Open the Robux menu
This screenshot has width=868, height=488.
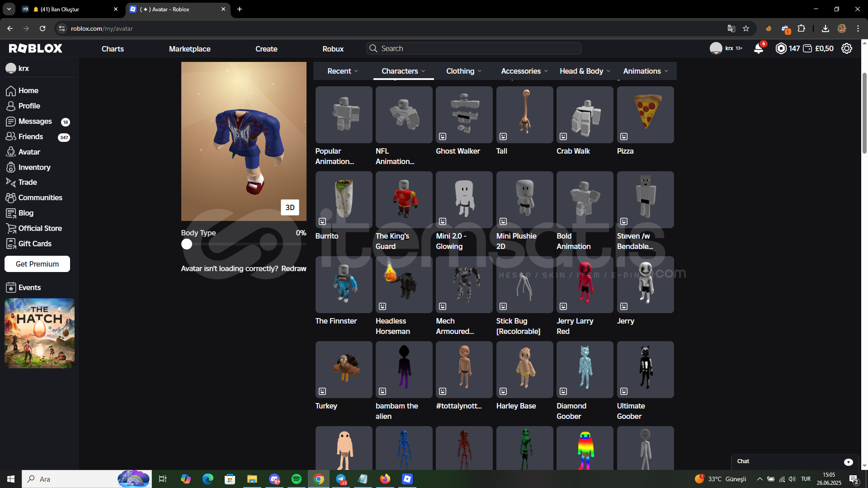(x=333, y=49)
